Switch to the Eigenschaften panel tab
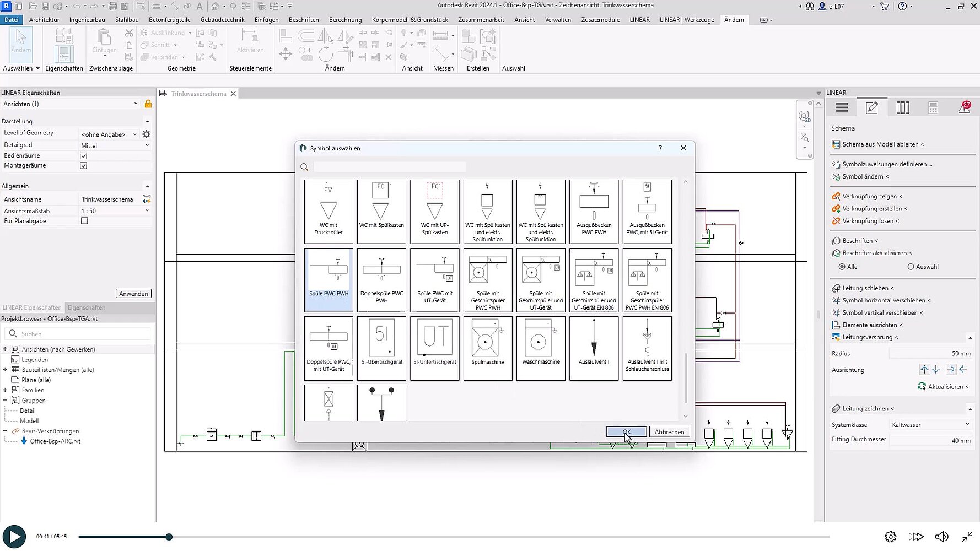980x551 pixels. [86, 307]
